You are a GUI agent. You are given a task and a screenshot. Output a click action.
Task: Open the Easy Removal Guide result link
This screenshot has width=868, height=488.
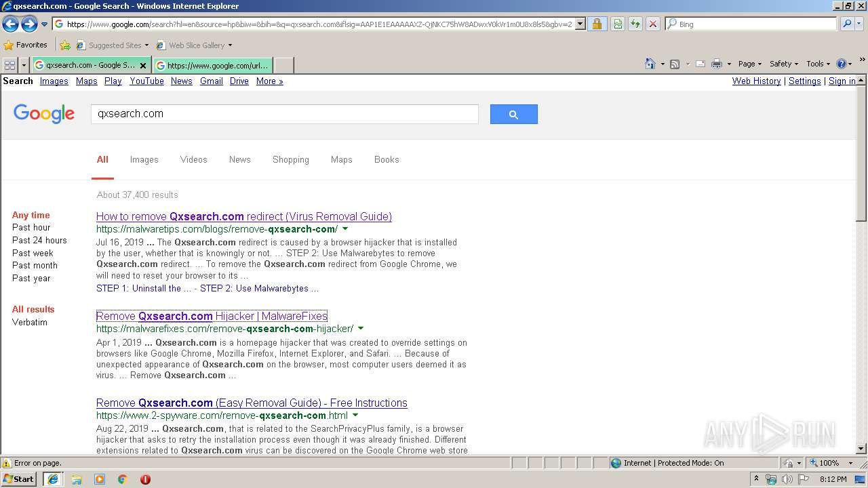[x=252, y=403]
